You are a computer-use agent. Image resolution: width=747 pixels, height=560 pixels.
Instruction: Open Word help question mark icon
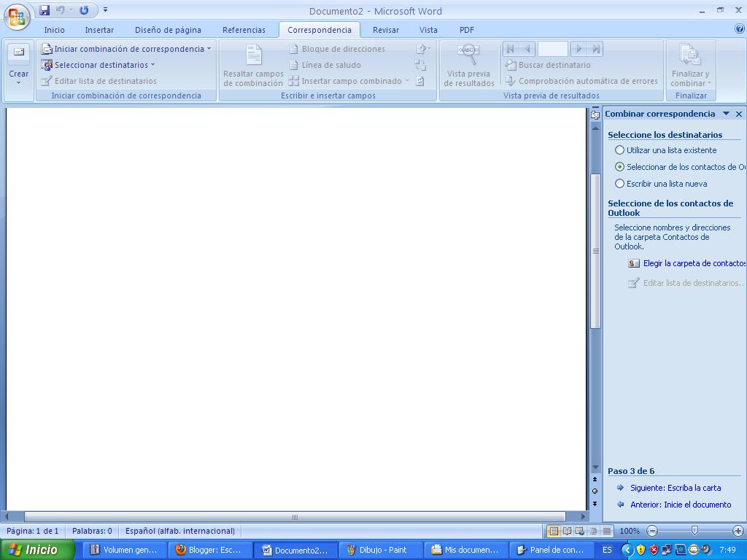point(740,29)
